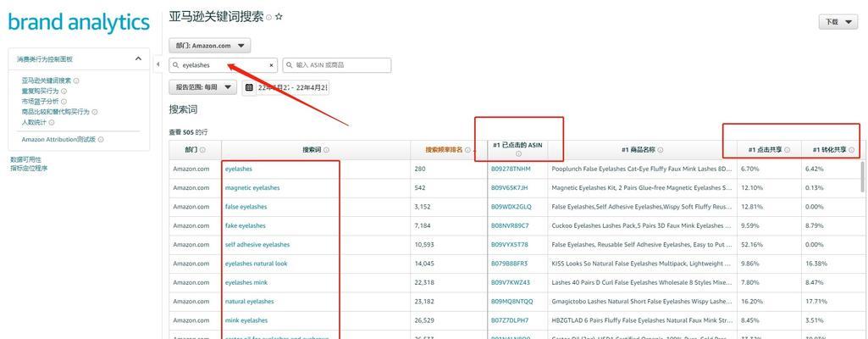The width and height of the screenshot is (868, 339).
Task: Open the fake eyelashes search term link
Action: (x=246, y=225)
